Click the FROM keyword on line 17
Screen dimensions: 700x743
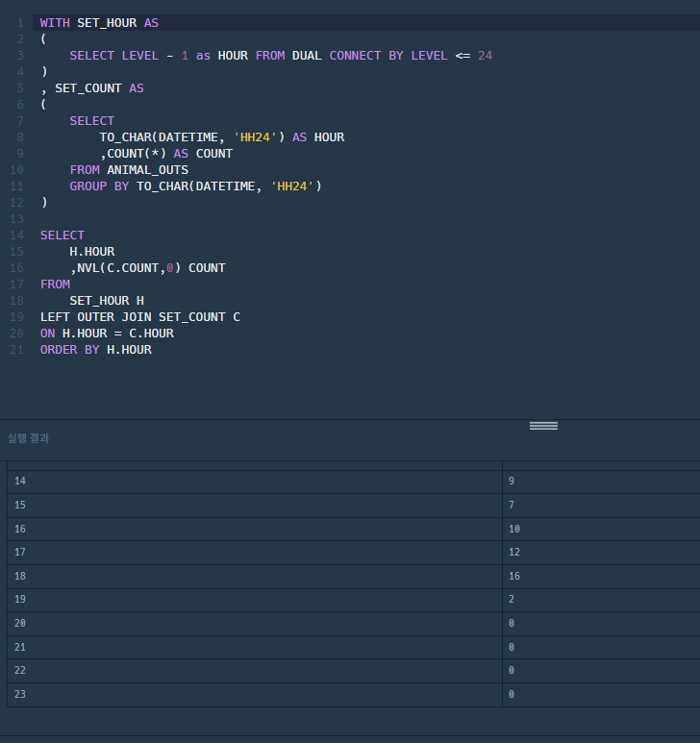click(x=55, y=285)
